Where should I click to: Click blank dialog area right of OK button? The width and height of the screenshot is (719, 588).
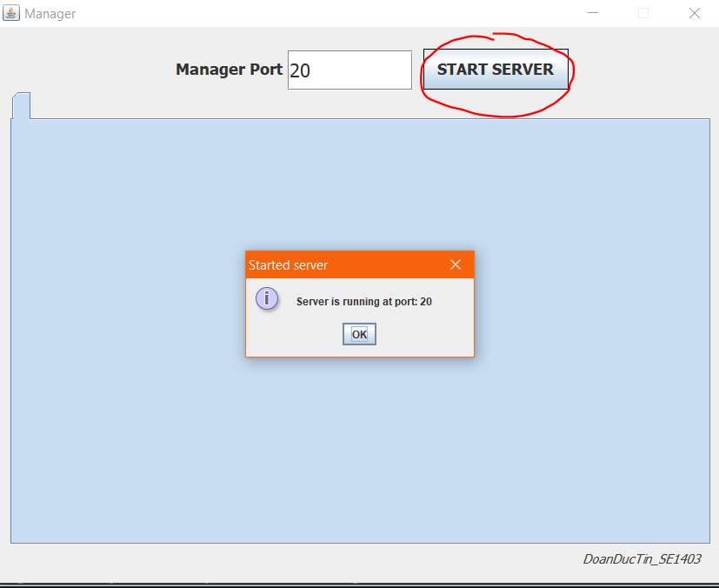pyautogui.click(x=426, y=335)
